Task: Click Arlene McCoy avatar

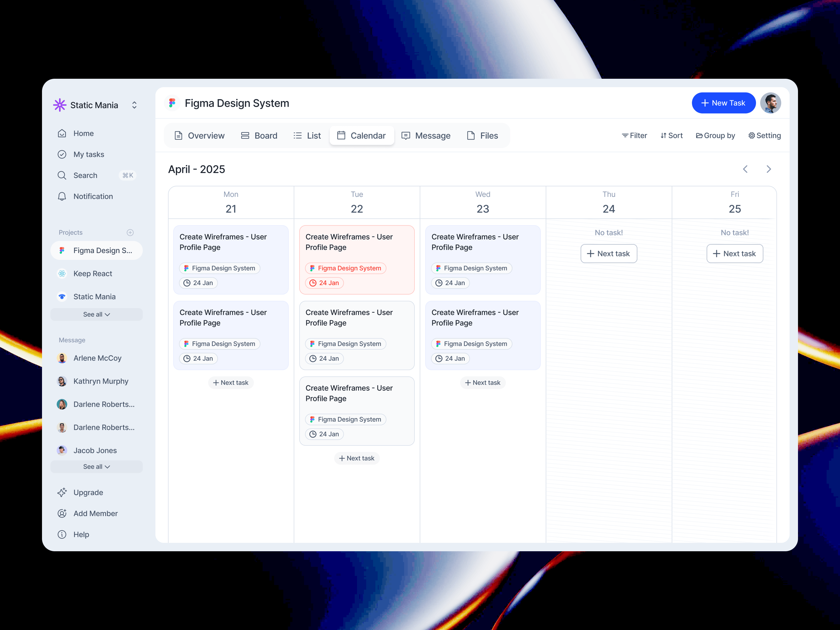Action: pos(62,358)
